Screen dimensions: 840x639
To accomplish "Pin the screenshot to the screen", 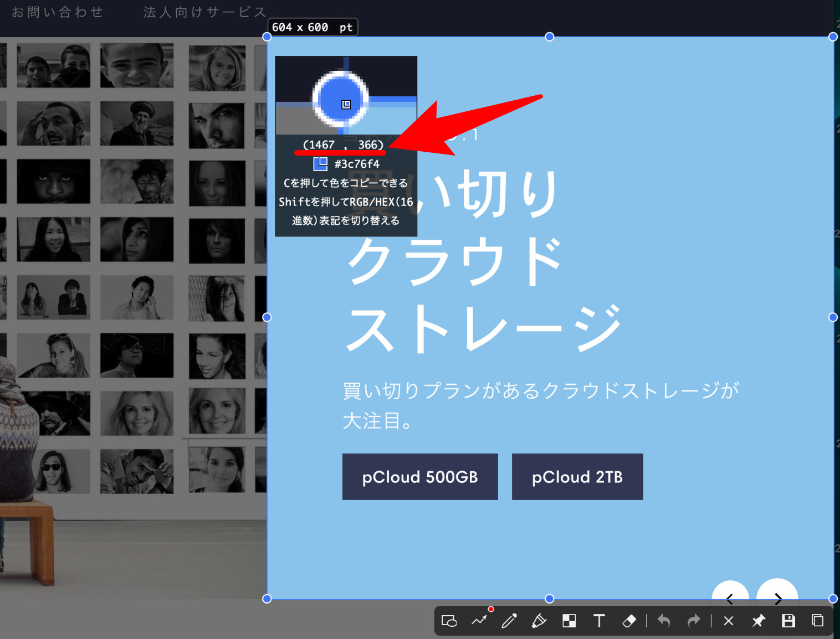I will tap(759, 621).
